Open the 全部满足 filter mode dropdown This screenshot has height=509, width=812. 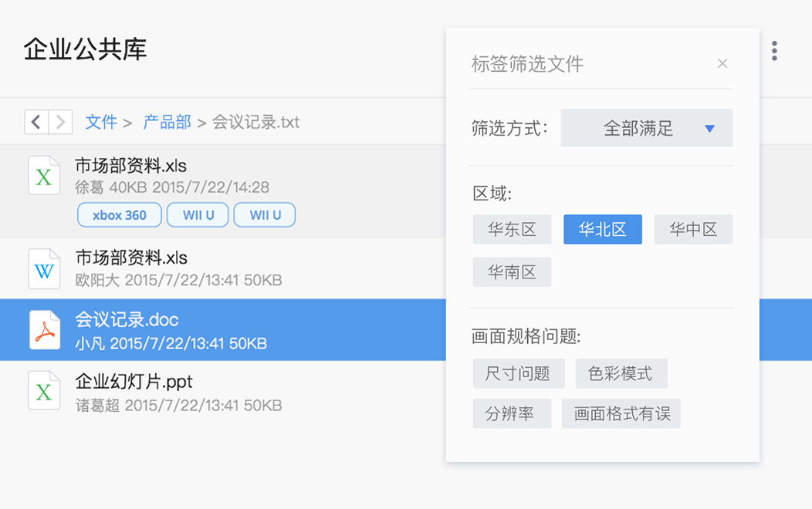[646, 128]
